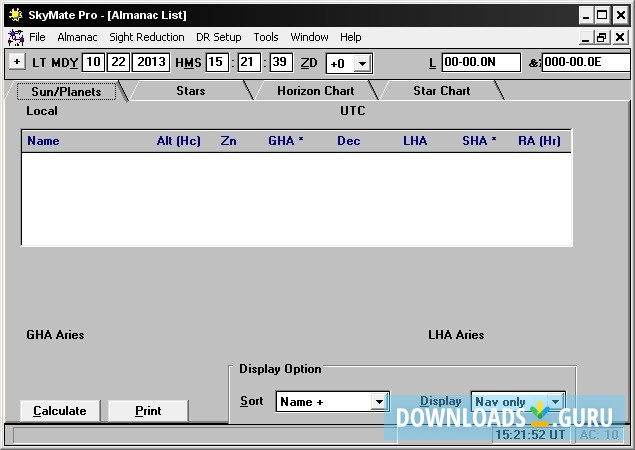The height and width of the screenshot is (450, 635).
Task: Click the seconds field showing 39
Action: [x=281, y=62]
